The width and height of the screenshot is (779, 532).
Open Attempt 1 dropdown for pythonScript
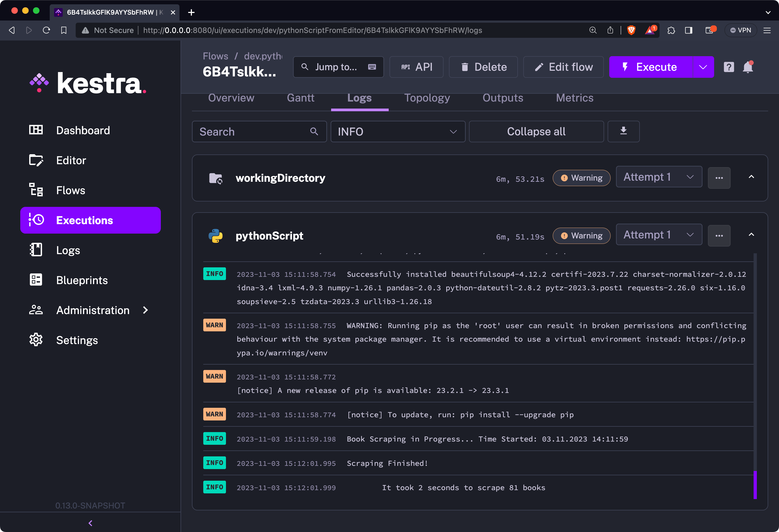[x=659, y=235]
